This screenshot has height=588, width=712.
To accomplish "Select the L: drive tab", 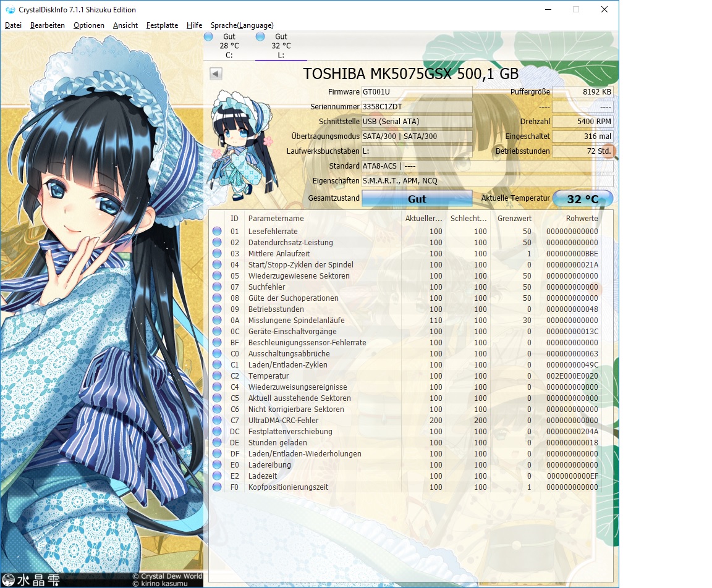I will click(x=281, y=46).
